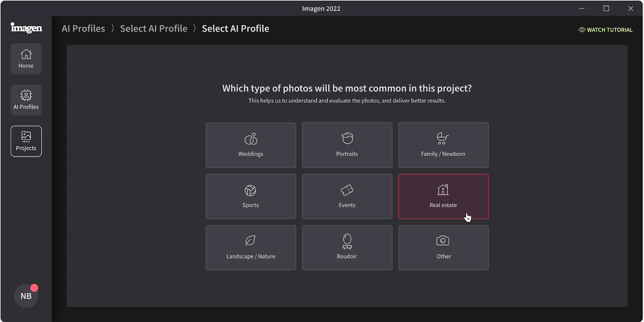Select the Boudoir photo type
644x322 pixels.
pyautogui.click(x=347, y=247)
